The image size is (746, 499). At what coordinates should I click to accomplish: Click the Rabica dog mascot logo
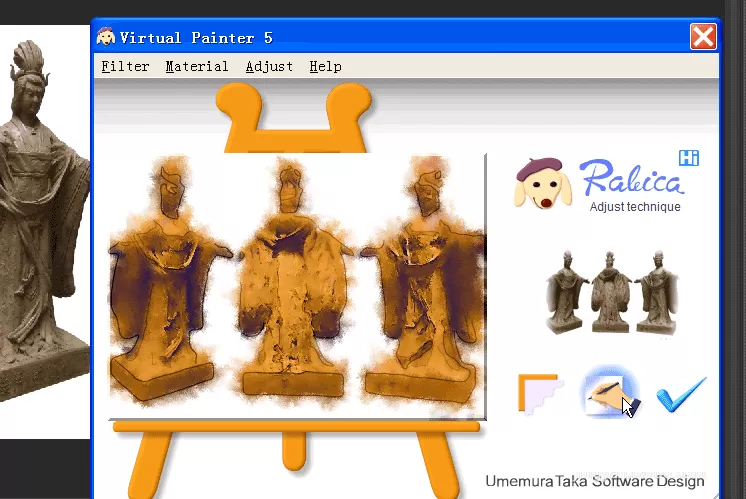click(542, 184)
